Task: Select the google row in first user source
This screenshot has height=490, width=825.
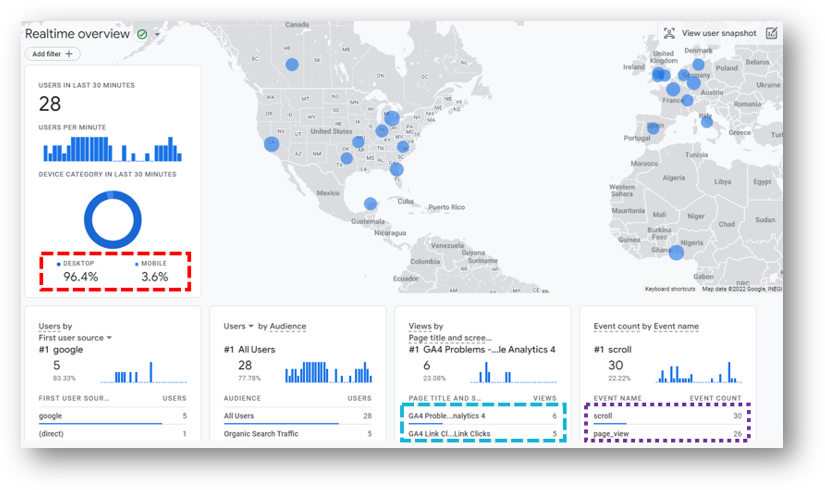Action: point(113,416)
